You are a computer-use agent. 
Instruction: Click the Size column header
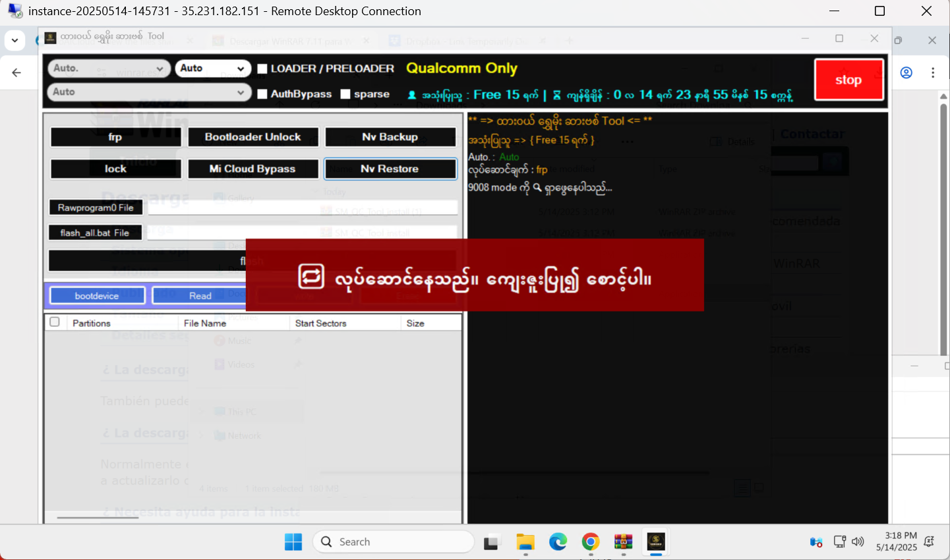tap(431, 323)
